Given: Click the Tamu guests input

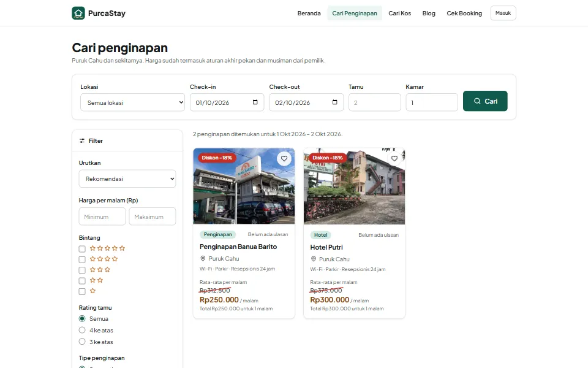Looking at the screenshot, I should pos(375,102).
